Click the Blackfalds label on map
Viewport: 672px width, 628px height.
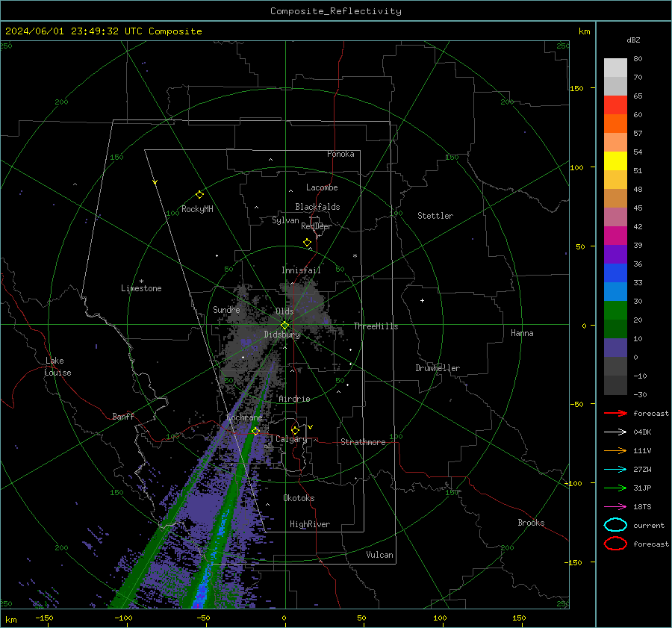click(317, 207)
